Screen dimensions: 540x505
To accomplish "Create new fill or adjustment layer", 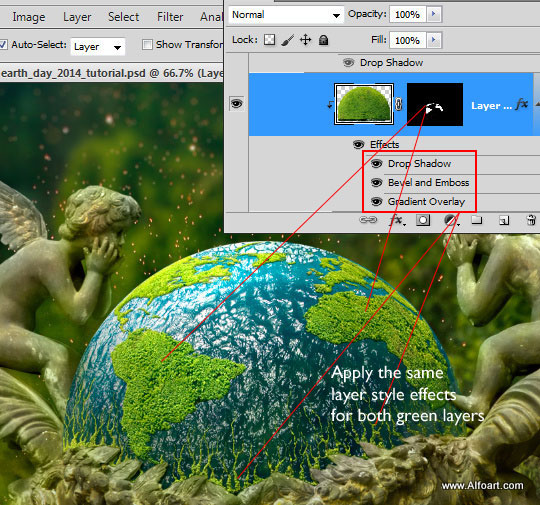I will pos(451,220).
